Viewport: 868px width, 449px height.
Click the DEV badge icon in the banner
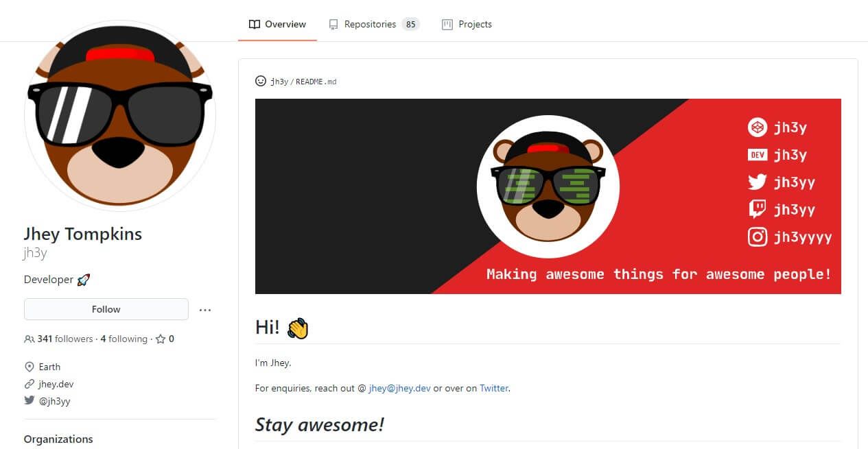click(757, 154)
